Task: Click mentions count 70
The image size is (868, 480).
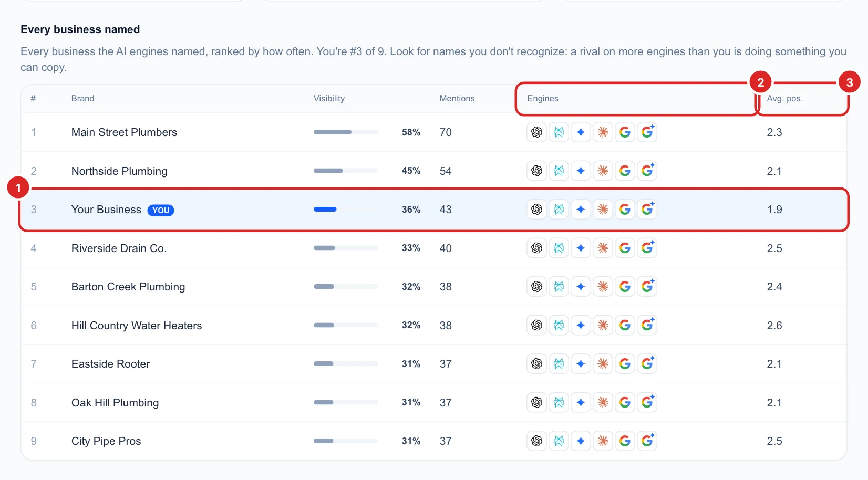Action: point(446,132)
